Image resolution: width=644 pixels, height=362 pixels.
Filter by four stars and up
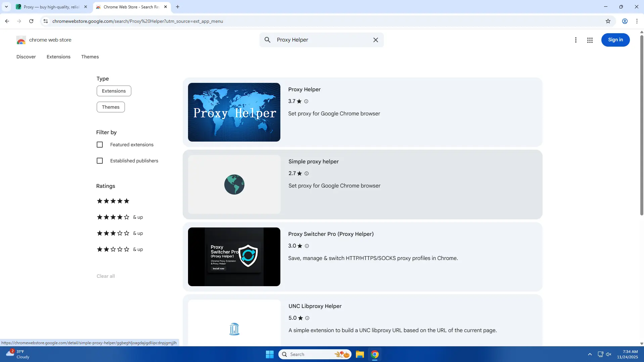[x=120, y=217]
